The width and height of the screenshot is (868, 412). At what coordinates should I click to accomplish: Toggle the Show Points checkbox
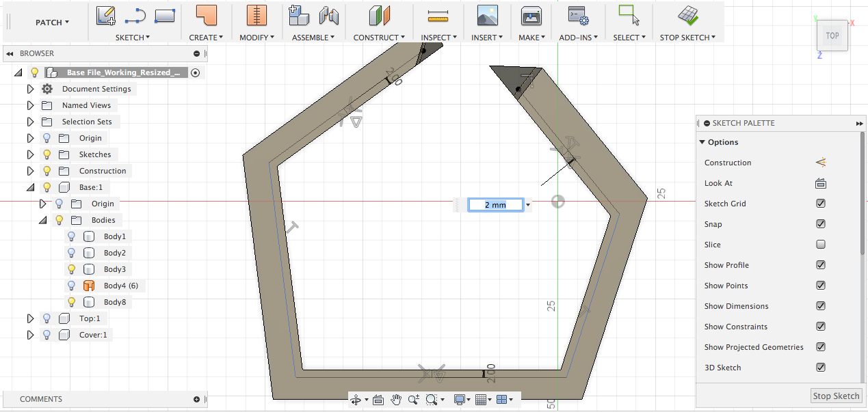pos(821,286)
